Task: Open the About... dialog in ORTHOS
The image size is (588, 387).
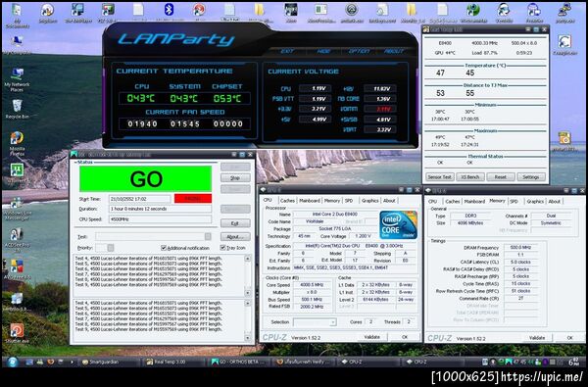Action: click(x=235, y=237)
